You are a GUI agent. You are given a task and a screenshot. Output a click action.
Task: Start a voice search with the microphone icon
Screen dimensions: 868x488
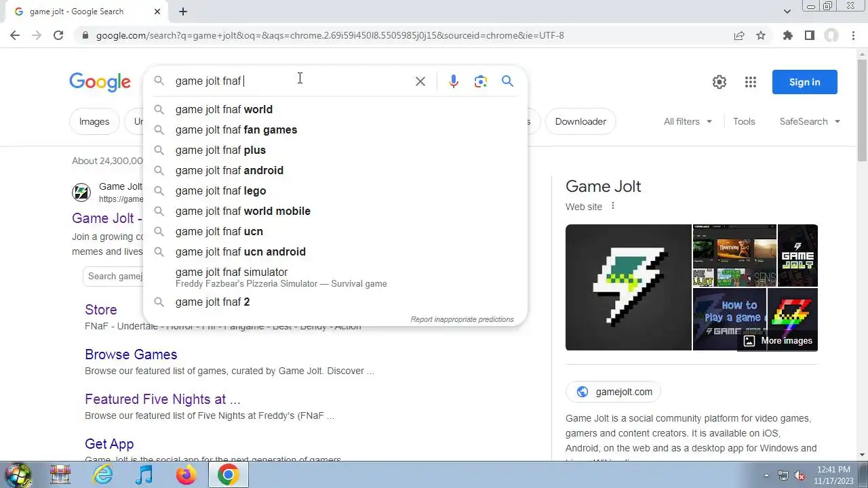[x=454, y=81]
